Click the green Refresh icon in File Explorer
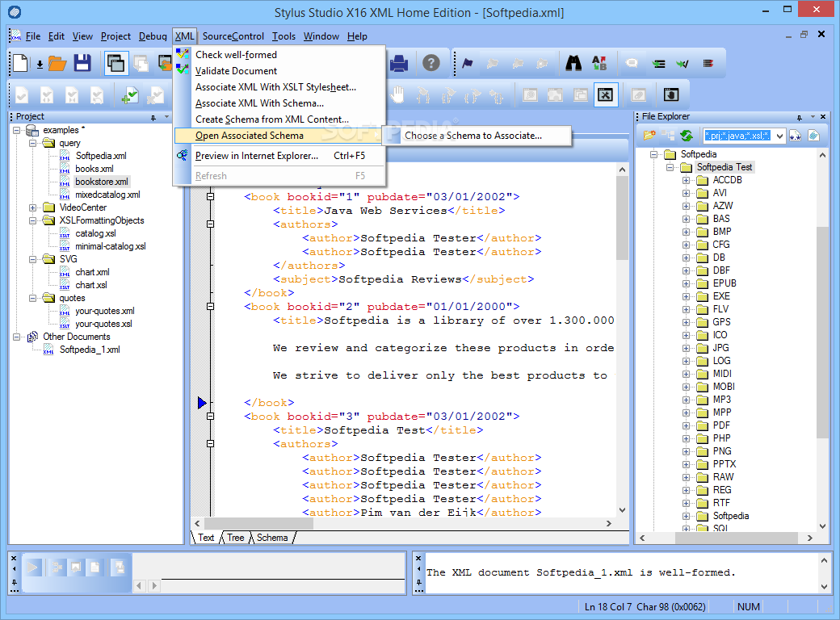Screen dimensions: 840x620 click(687, 136)
